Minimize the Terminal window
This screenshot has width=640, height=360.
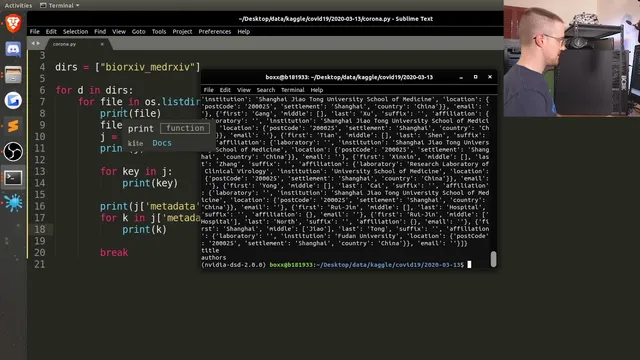coord(461,77)
